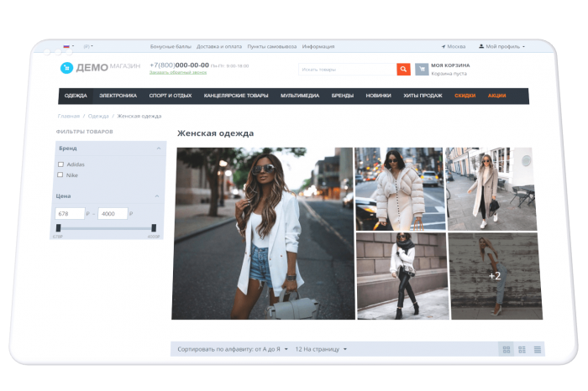Click the maximum price field 4000
Screen dimensions: 588x391
pyautogui.click(x=113, y=213)
